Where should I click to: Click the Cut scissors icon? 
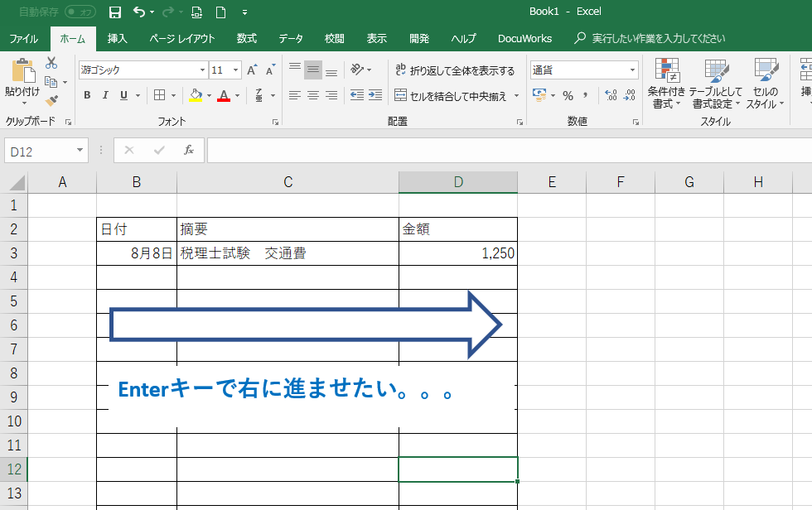click(51, 63)
